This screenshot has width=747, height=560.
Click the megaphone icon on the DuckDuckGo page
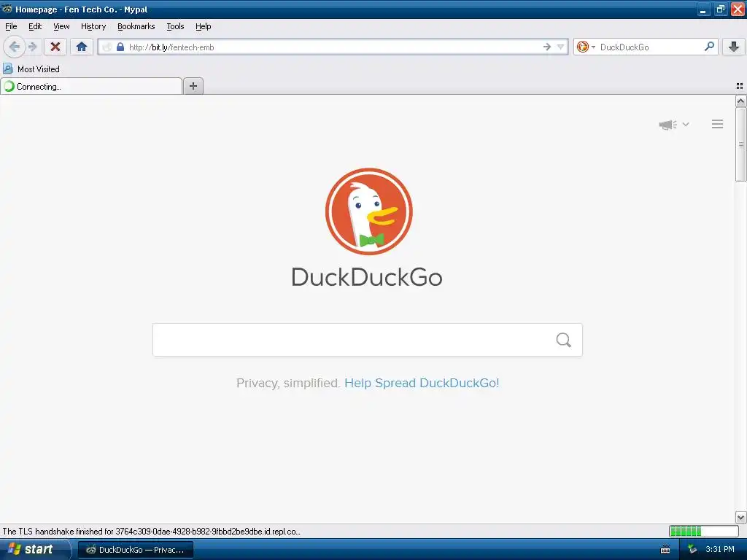click(x=668, y=125)
